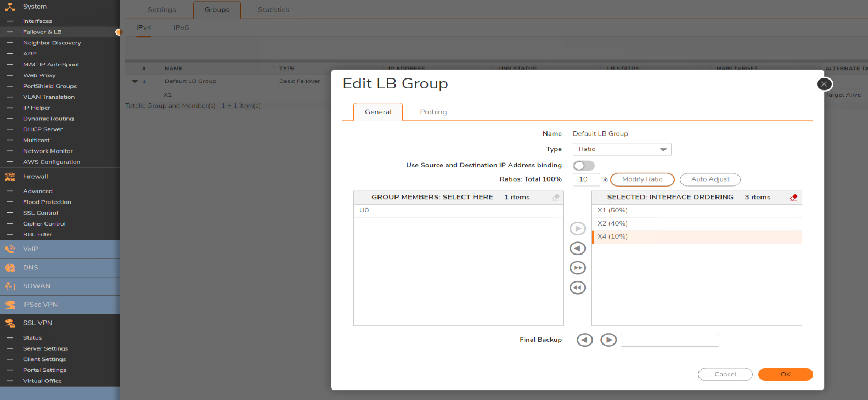Select X1 (50%) in interface ordering

click(697, 211)
